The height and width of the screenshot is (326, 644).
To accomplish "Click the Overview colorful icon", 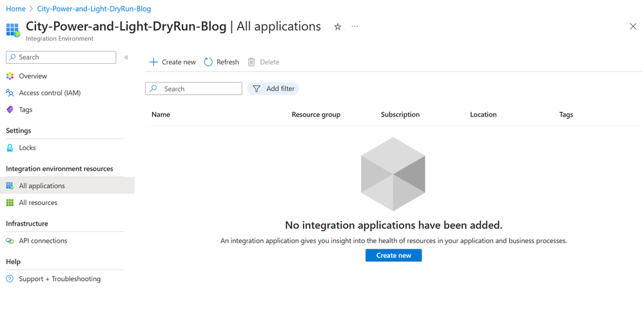I will click(x=10, y=76).
